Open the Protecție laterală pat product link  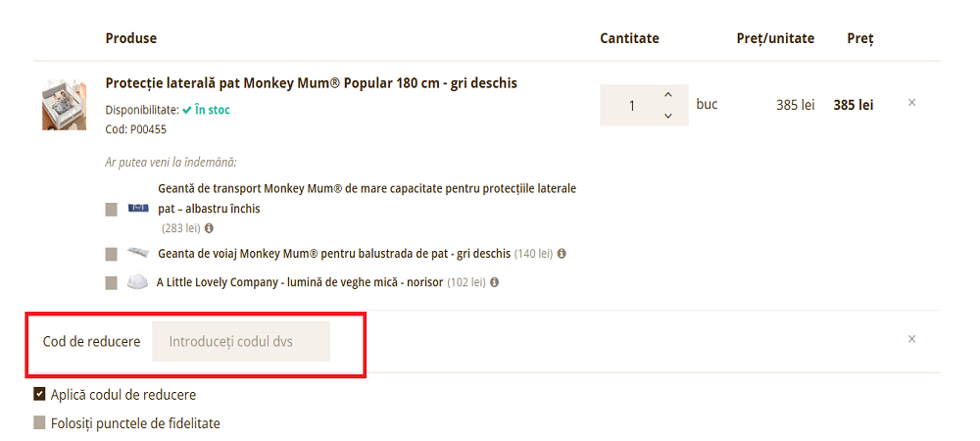tap(311, 83)
